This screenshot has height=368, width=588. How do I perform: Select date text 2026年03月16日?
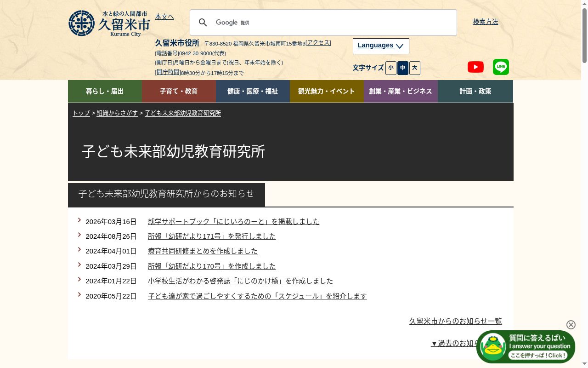click(111, 221)
